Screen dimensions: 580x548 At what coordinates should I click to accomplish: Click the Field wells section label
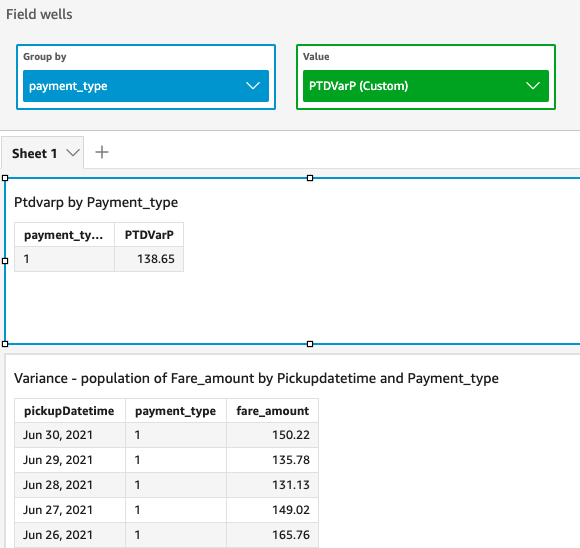(x=39, y=14)
